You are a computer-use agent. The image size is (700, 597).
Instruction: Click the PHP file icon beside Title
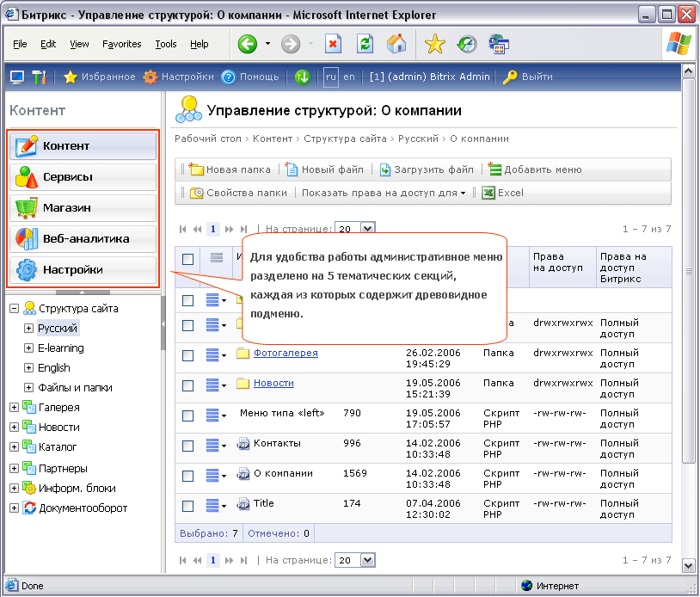243,504
